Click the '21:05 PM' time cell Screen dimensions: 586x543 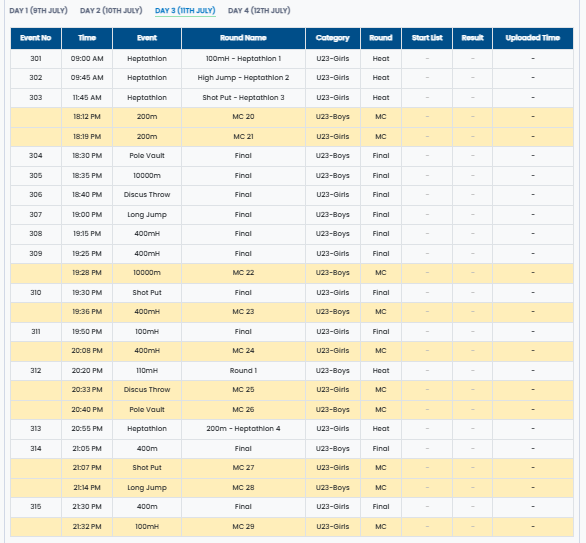(x=87, y=449)
